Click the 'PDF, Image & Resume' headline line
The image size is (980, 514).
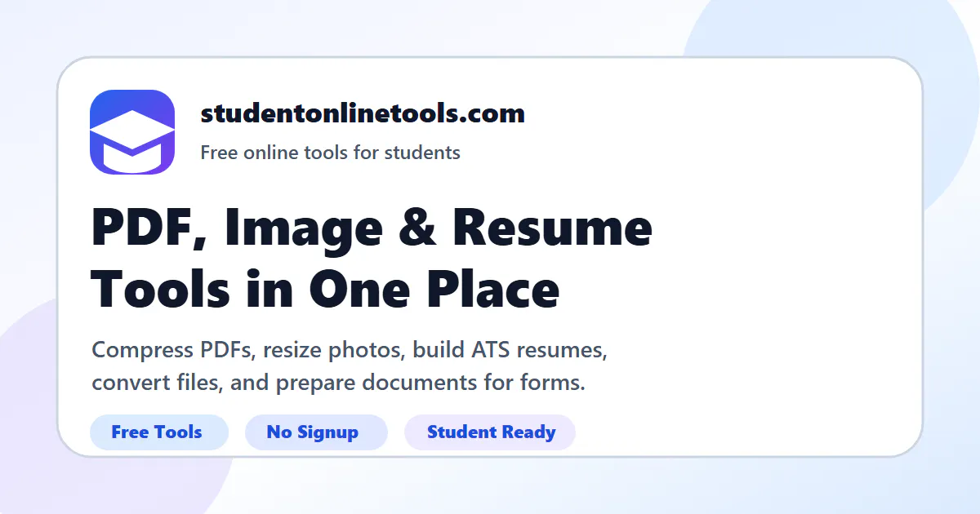[372, 228]
